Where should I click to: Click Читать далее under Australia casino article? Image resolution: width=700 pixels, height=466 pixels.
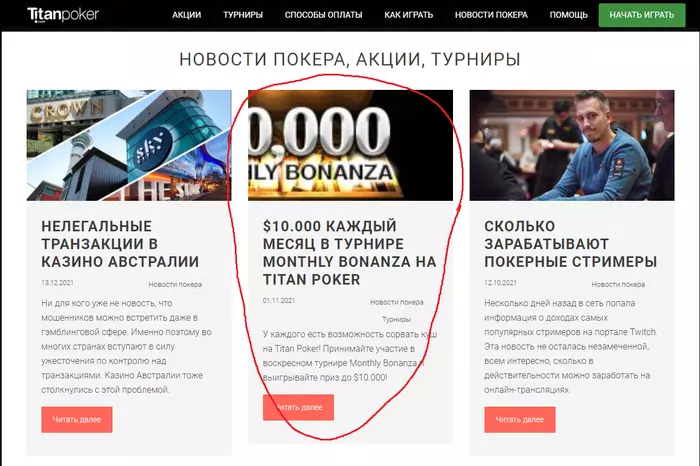click(77, 420)
